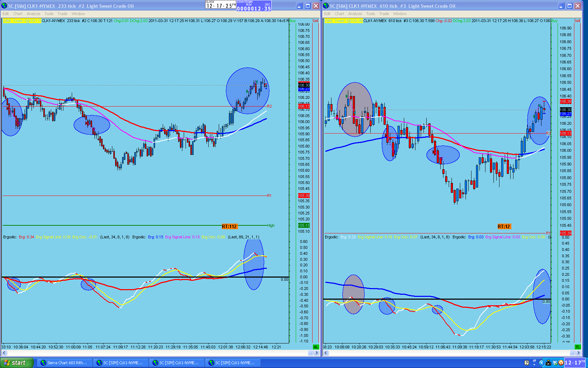Click the taskbar clock showing 12:17 PM

[575, 363]
